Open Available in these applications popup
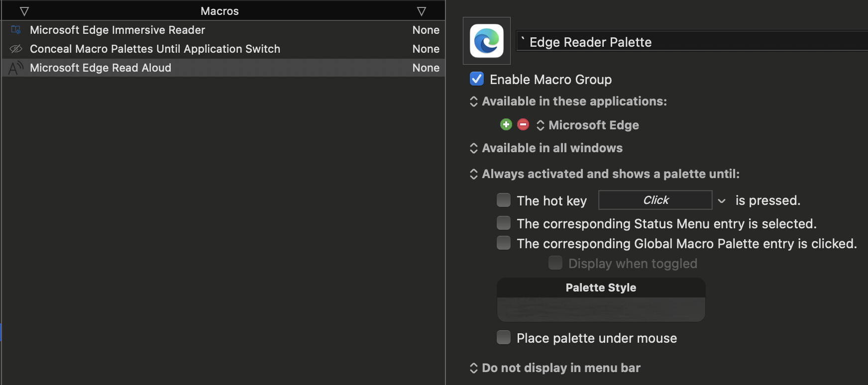 point(568,101)
